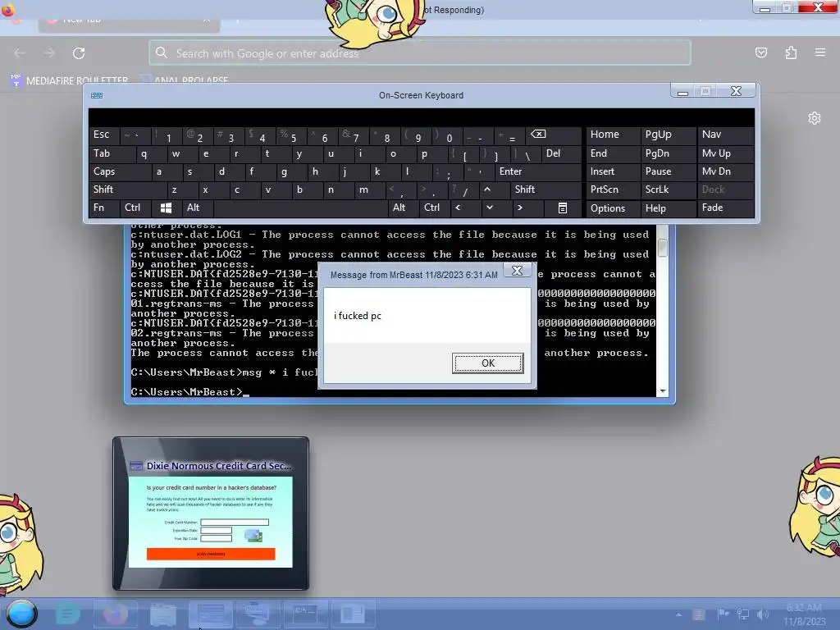Toggle the right Alt key

[x=403, y=208]
